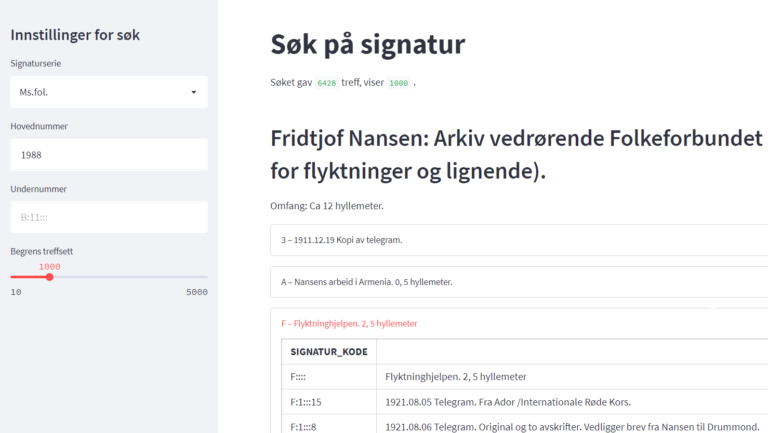Viewport: 768px width, 433px height.
Task: Click the green 1000 shown-results badge
Action: coord(398,83)
